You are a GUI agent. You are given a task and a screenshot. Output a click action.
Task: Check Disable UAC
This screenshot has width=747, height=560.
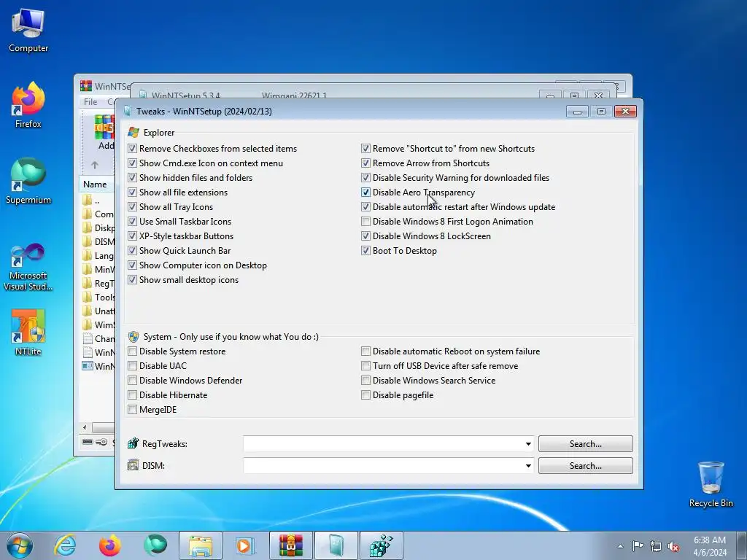[x=133, y=366]
